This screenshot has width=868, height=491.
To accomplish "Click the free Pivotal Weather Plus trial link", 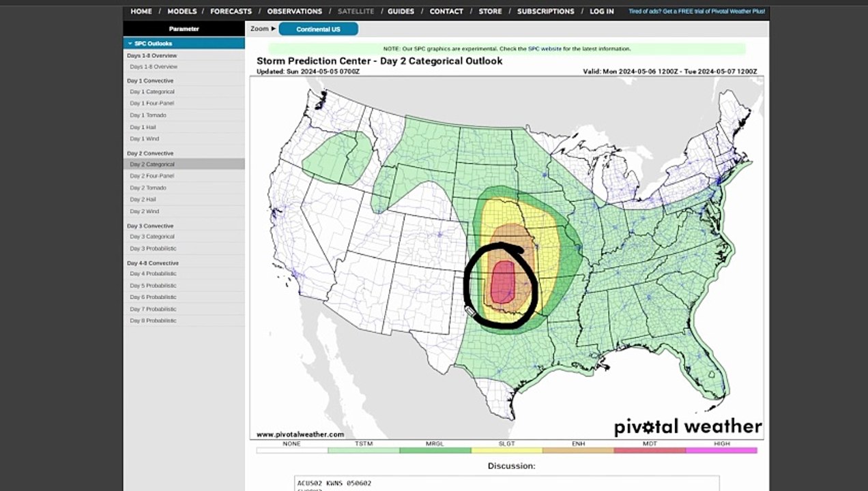I will click(697, 12).
